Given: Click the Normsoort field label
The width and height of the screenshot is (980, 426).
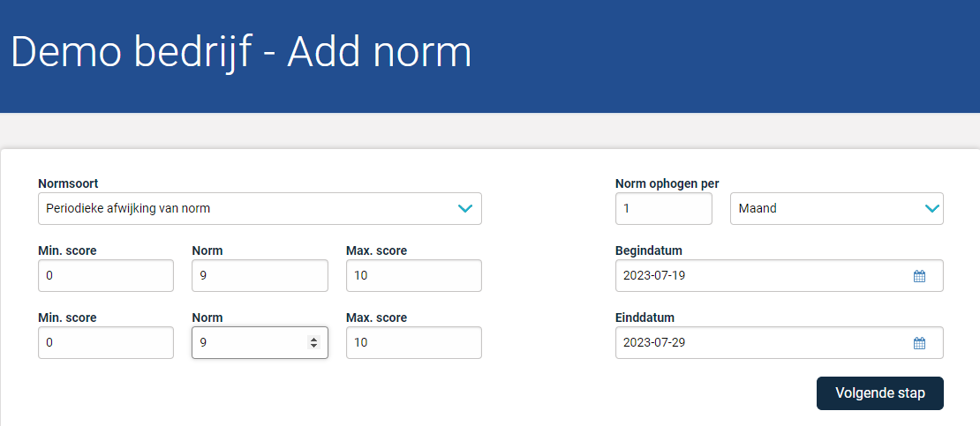Looking at the screenshot, I should (x=68, y=183).
